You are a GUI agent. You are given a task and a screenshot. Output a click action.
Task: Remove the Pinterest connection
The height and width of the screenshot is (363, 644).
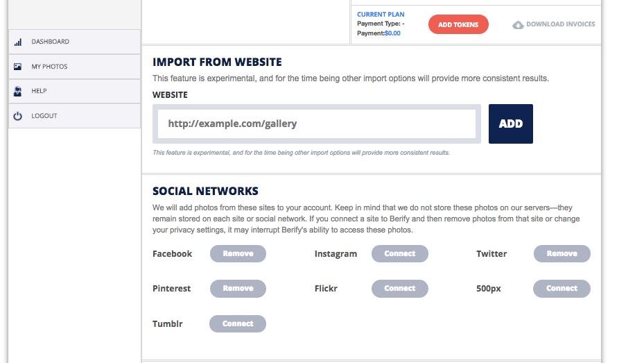[x=238, y=289]
